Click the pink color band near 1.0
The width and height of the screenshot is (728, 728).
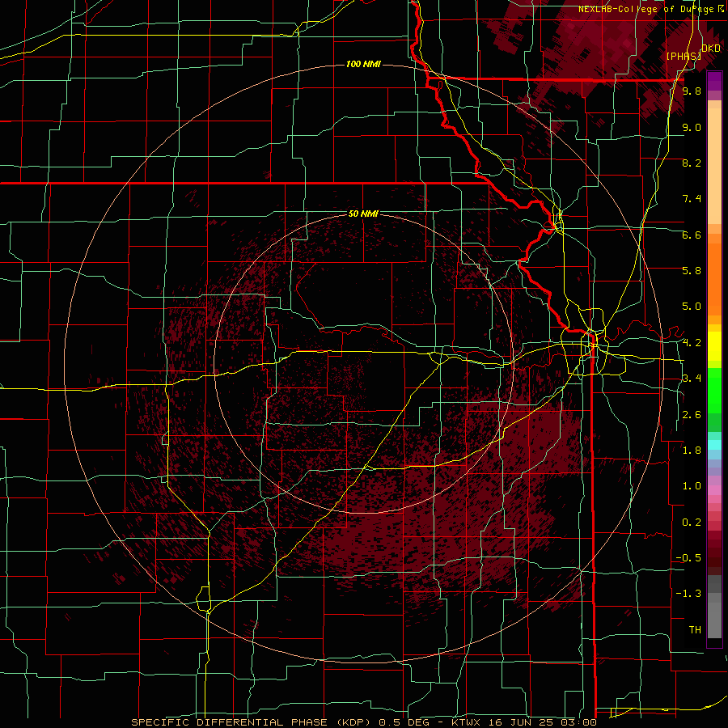tap(714, 489)
